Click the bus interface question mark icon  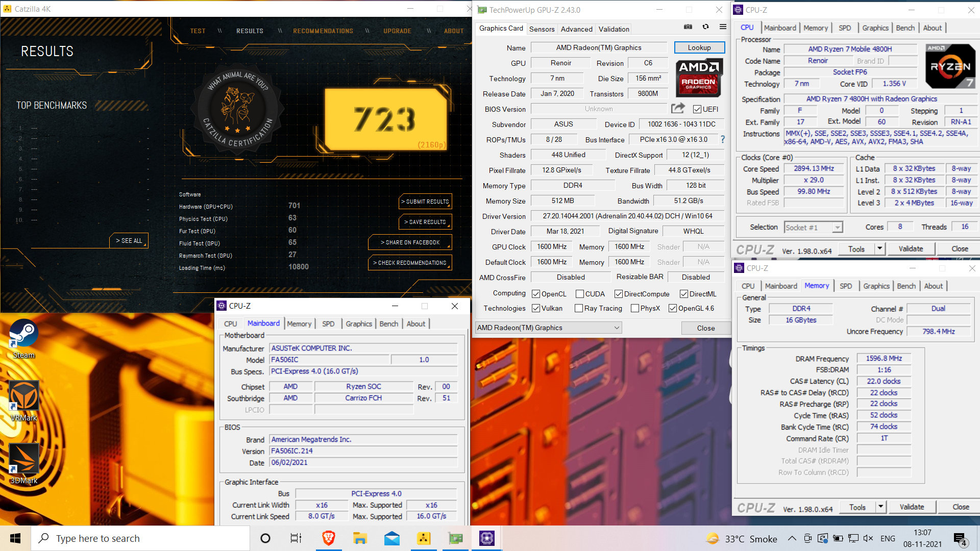point(722,139)
